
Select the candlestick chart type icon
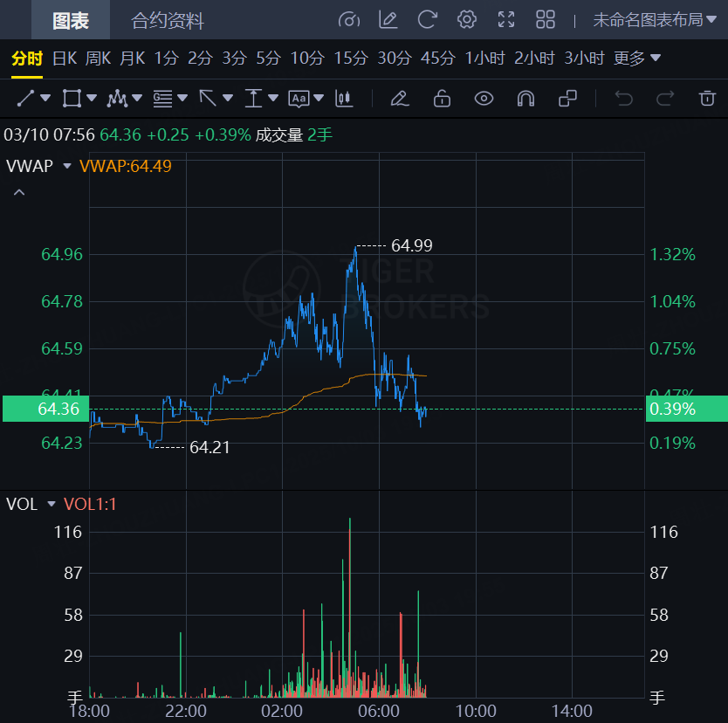point(345,98)
